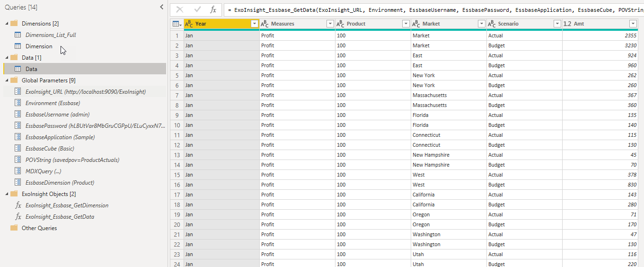This screenshot has height=267, width=644.
Task: Select the Other Queries folder
Action: click(39, 228)
